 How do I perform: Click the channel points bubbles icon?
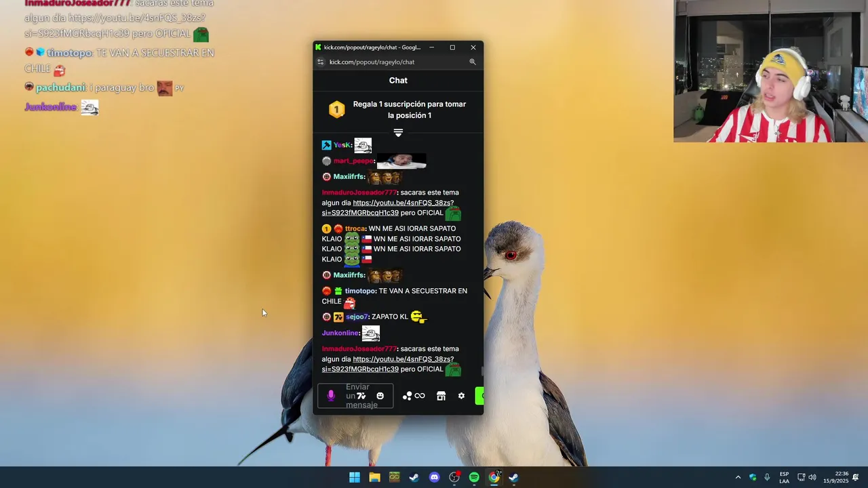407,396
